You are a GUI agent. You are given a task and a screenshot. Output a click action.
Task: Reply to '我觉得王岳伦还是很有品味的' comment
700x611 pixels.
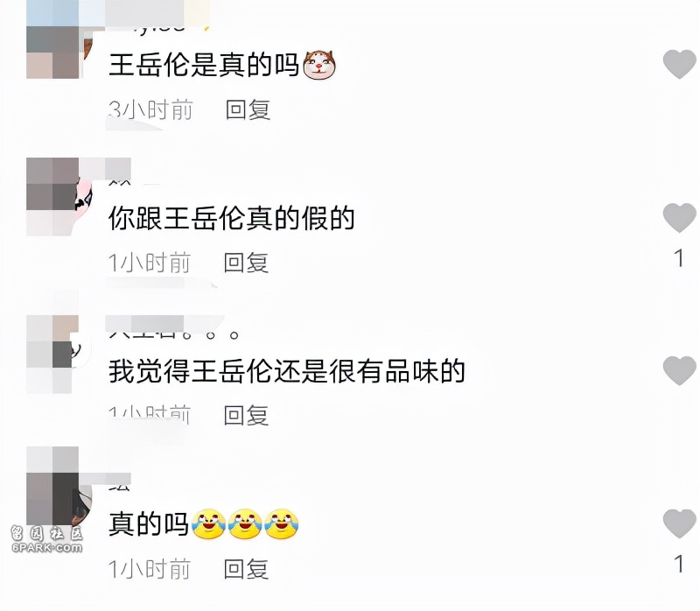[x=246, y=416]
